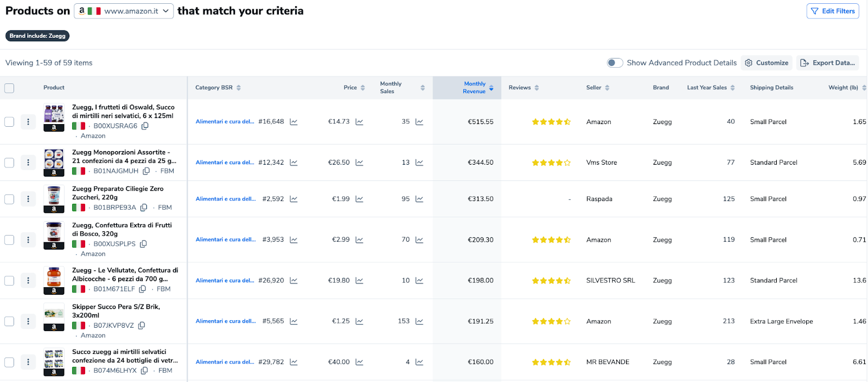The image size is (868, 382).
Task: Open price history chart for €2.99
Action: pyautogui.click(x=359, y=239)
